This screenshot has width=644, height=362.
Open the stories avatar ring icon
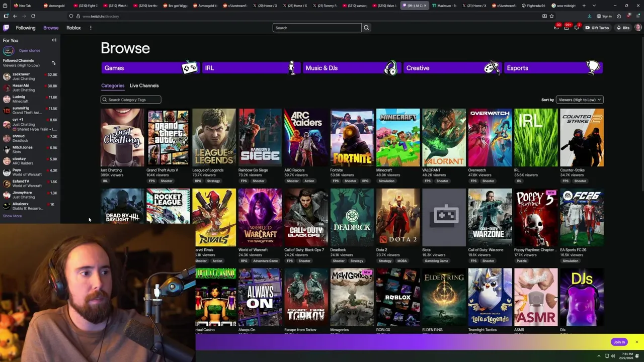point(8,51)
